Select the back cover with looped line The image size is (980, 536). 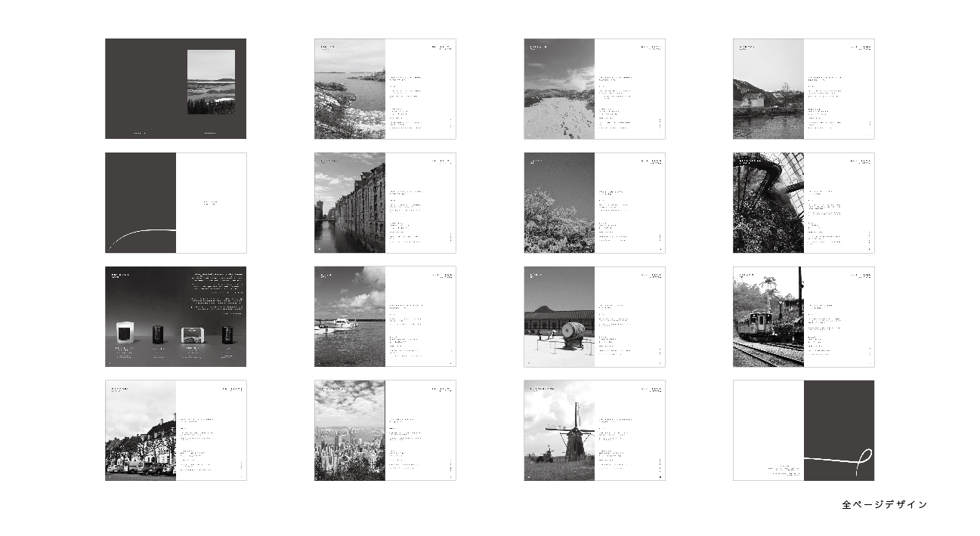(x=803, y=430)
